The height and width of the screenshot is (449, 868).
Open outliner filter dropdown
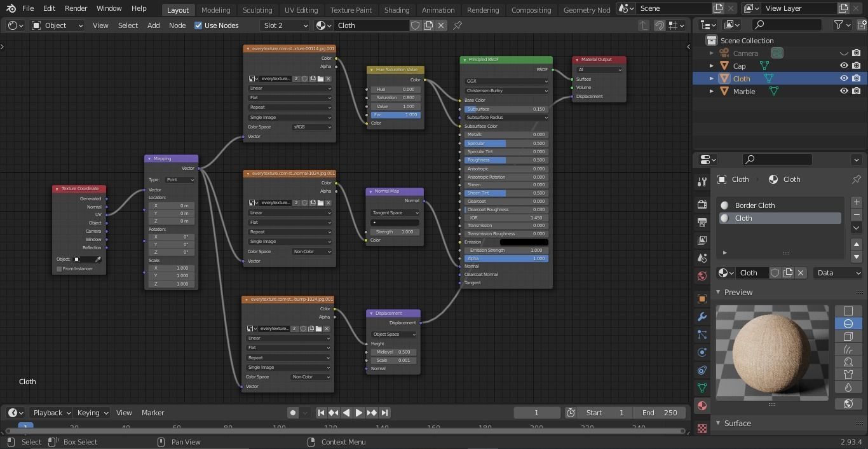point(843,25)
